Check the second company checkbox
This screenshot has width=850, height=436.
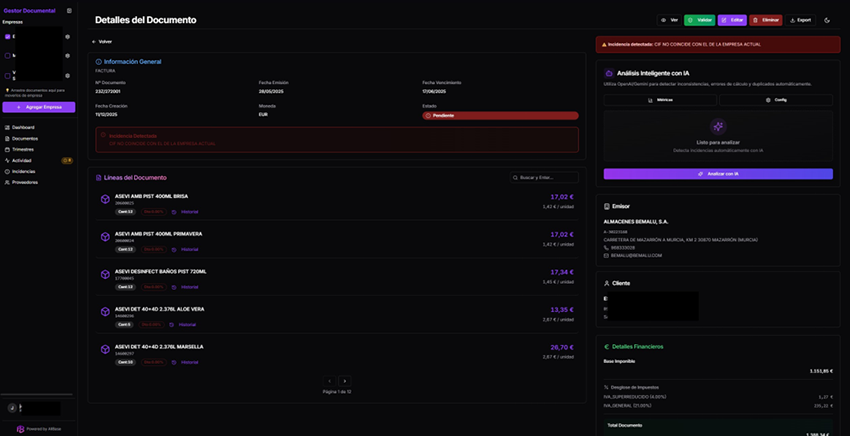[8, 56]
